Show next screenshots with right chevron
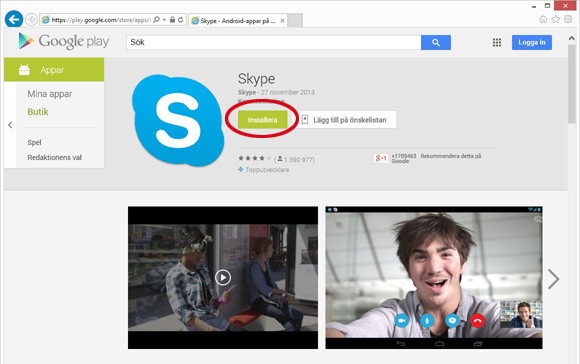 coord(553,279)
